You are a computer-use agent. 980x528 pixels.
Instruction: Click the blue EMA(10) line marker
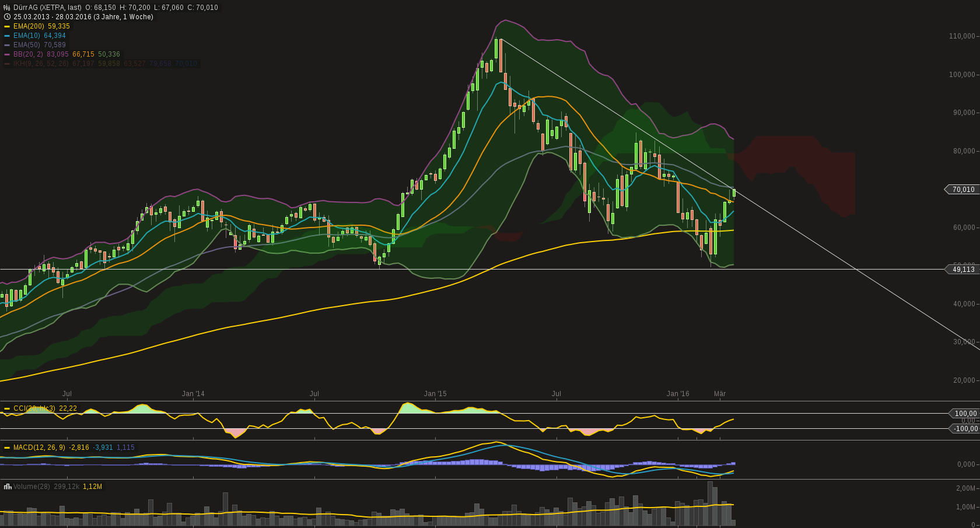tap(7, 36)
